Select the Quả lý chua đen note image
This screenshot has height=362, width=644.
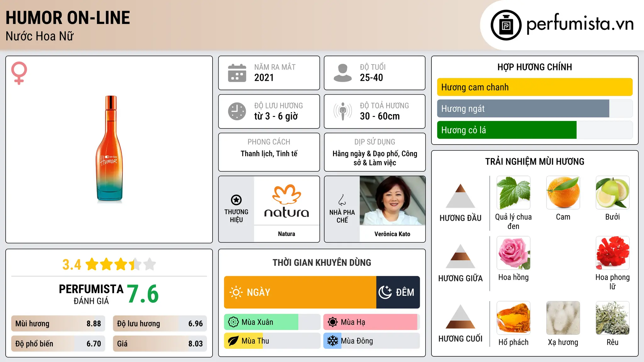(x=514, y=193)
